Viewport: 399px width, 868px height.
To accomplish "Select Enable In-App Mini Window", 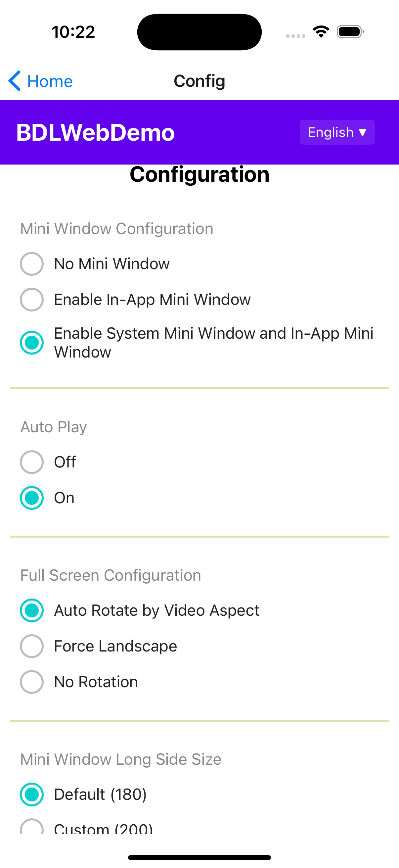I will click(32, 300).
